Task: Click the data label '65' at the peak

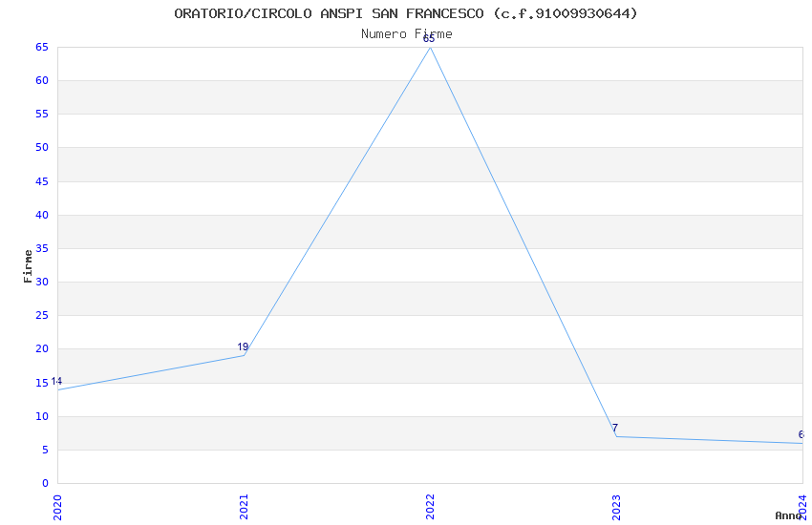Action: tap(429, 39)
